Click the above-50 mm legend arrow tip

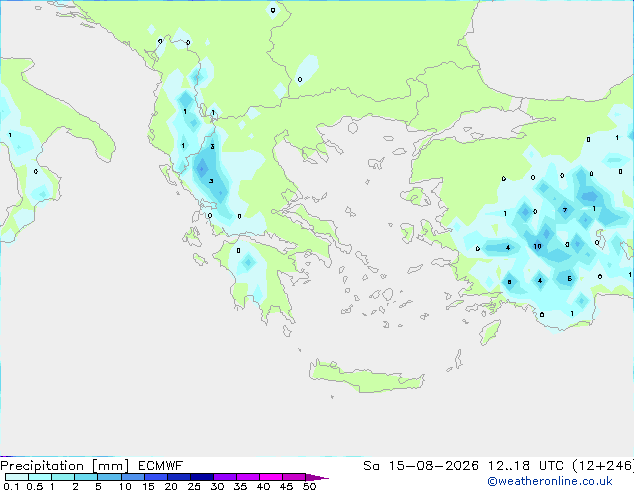317,477
